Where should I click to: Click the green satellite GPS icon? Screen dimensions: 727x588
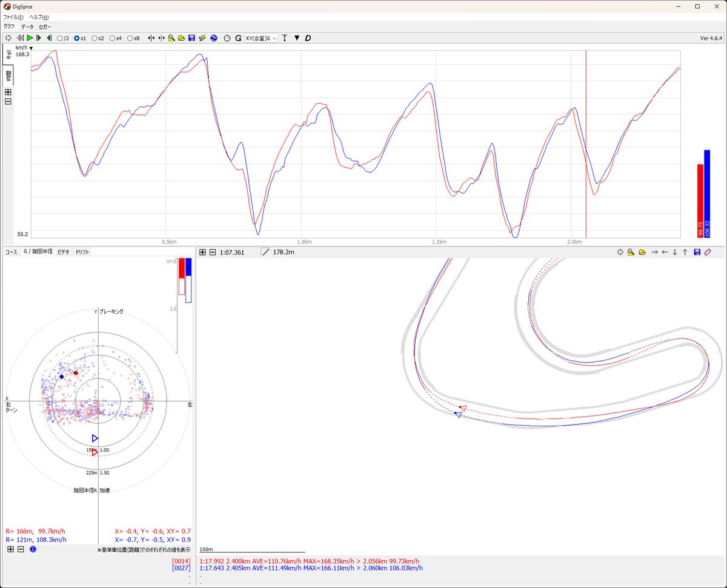202,38
